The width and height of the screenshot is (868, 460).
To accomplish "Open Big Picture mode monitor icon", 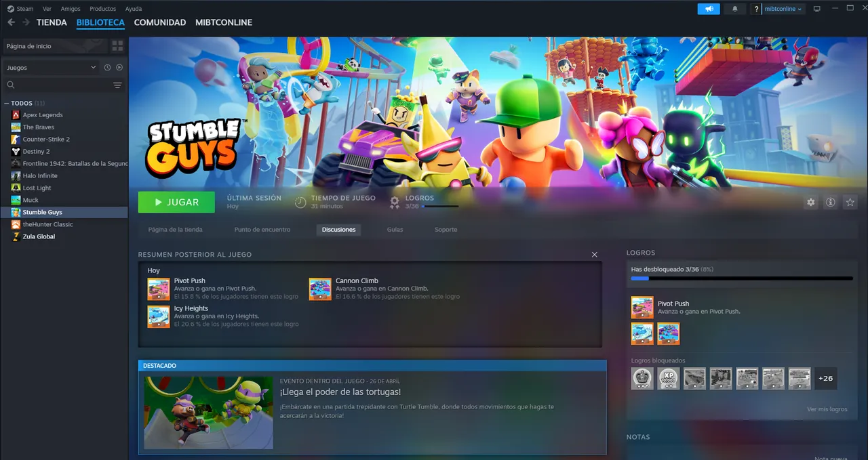I will (816, 9).
